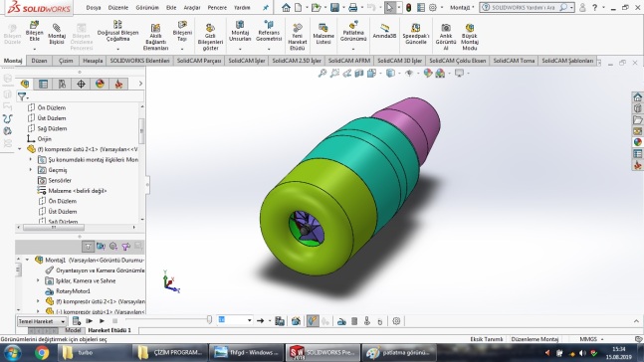Viewport: 644px width, 362px height.
Task: Open the ConfigurationManager panel tab
Action: pos(62,84)
